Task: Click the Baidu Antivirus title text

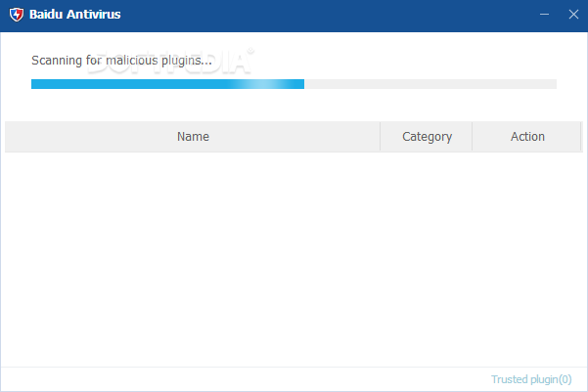Action: pos(75,15)
